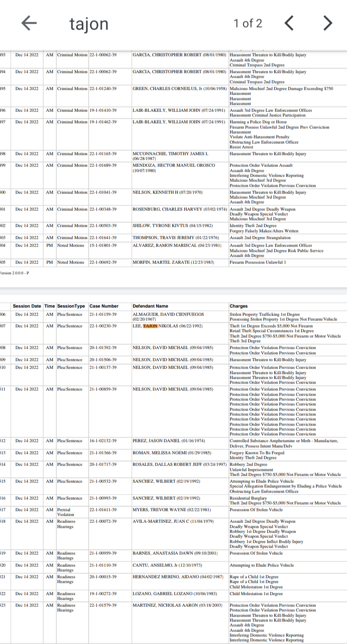The height and width of the screenshot is (644, 347).
Task: Select case number 22-1-01579-39
Action: 103,605
